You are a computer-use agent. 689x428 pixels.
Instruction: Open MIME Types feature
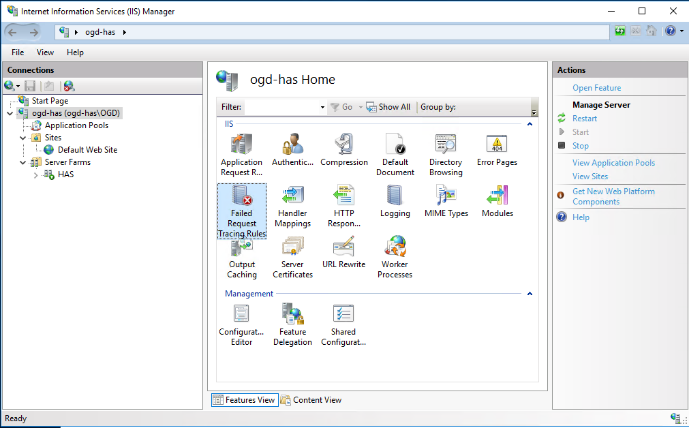click(446, 201)
